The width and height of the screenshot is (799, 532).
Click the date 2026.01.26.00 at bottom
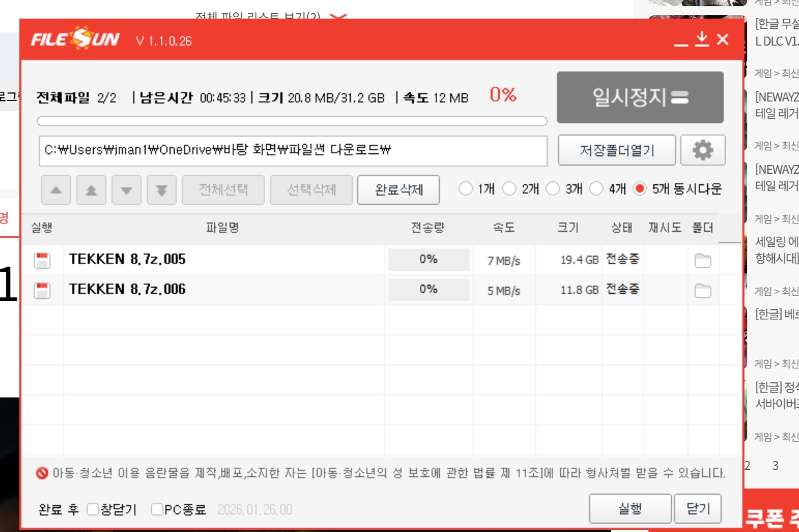[255, 510]
